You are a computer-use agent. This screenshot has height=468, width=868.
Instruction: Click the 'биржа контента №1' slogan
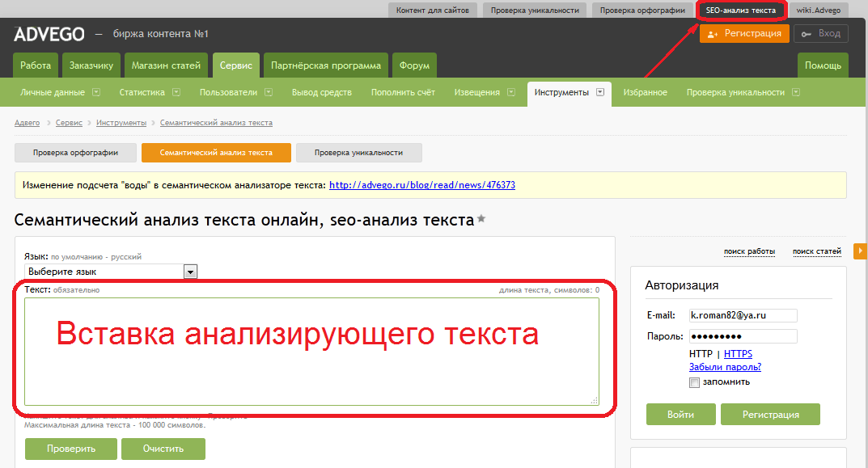point(160,34)
